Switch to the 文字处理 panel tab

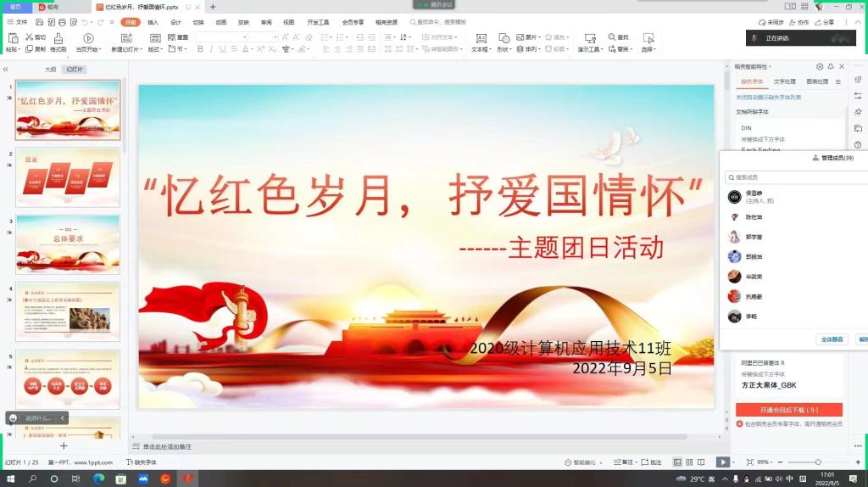[x=784, y=81]
